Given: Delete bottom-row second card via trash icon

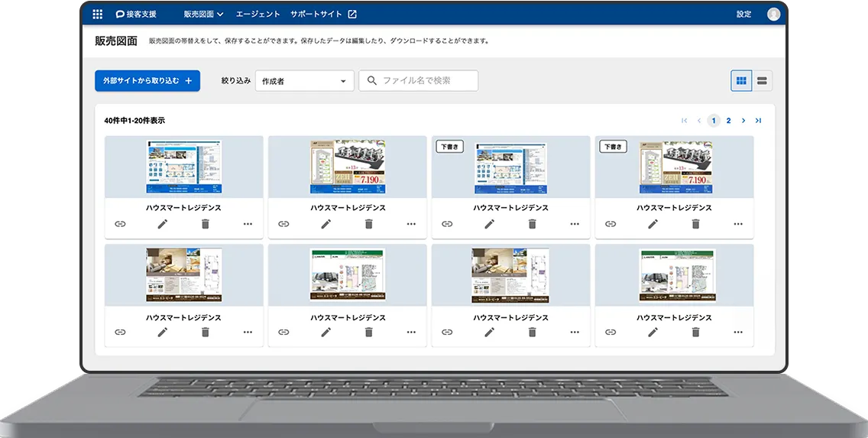Looking at the screenshot, I should point(369,333).
